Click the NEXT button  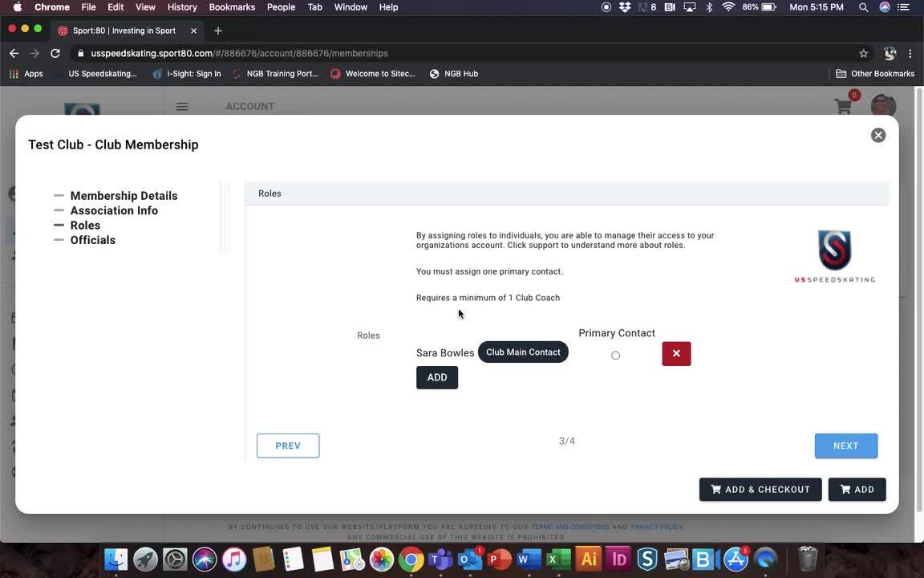pyautogui.click(x=845, y=446)
